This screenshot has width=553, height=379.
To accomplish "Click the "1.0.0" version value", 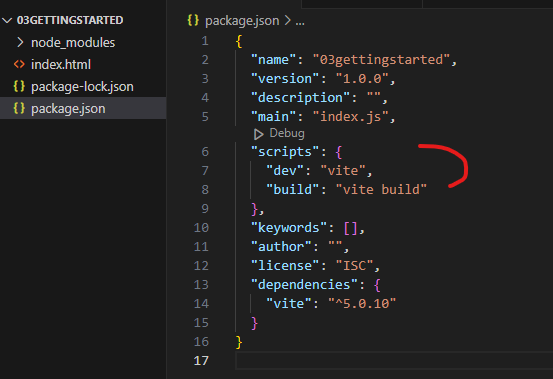I will tap(362, 79).
